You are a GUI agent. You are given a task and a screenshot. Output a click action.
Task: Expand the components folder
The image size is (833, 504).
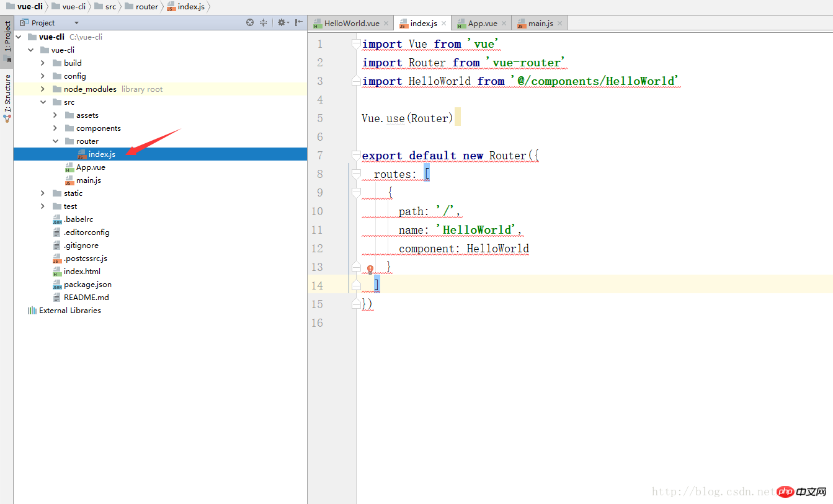tap(55, 128)
